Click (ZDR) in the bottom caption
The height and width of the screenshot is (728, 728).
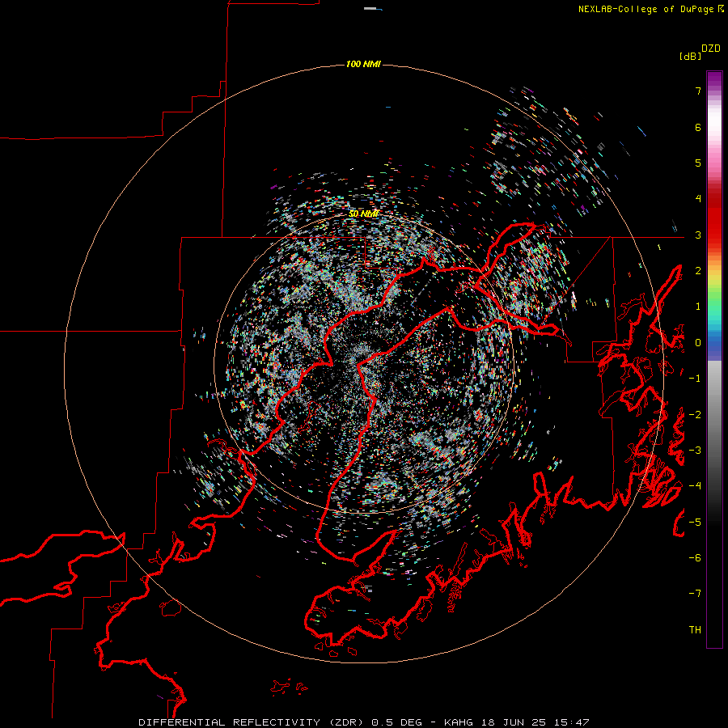coord(347,722)
